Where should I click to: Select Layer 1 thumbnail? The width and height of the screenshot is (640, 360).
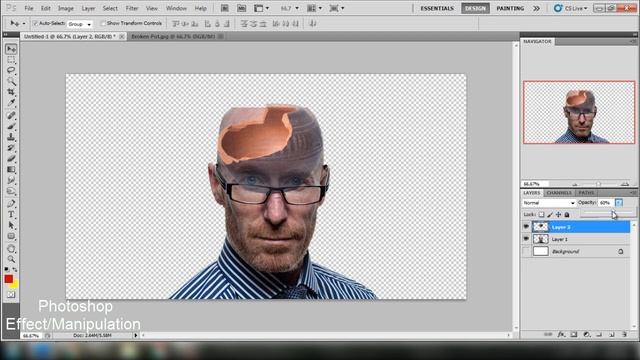[540, 239]
